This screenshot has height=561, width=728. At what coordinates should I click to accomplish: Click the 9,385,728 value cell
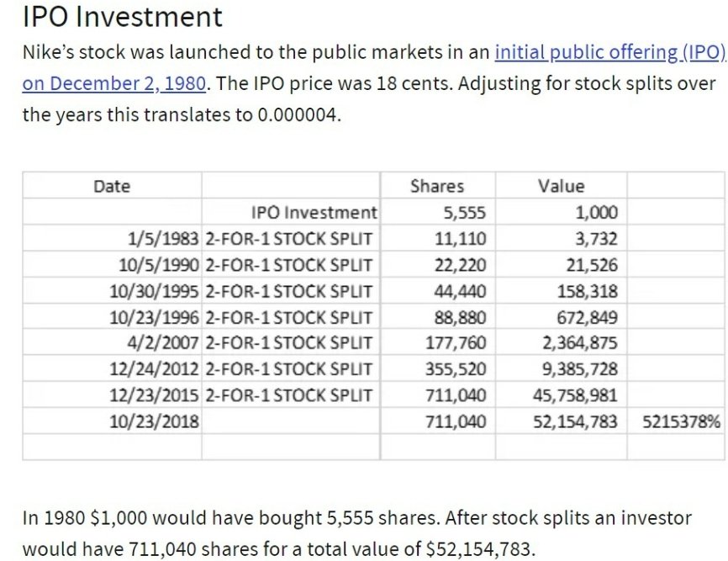click(x=561, y=368)
